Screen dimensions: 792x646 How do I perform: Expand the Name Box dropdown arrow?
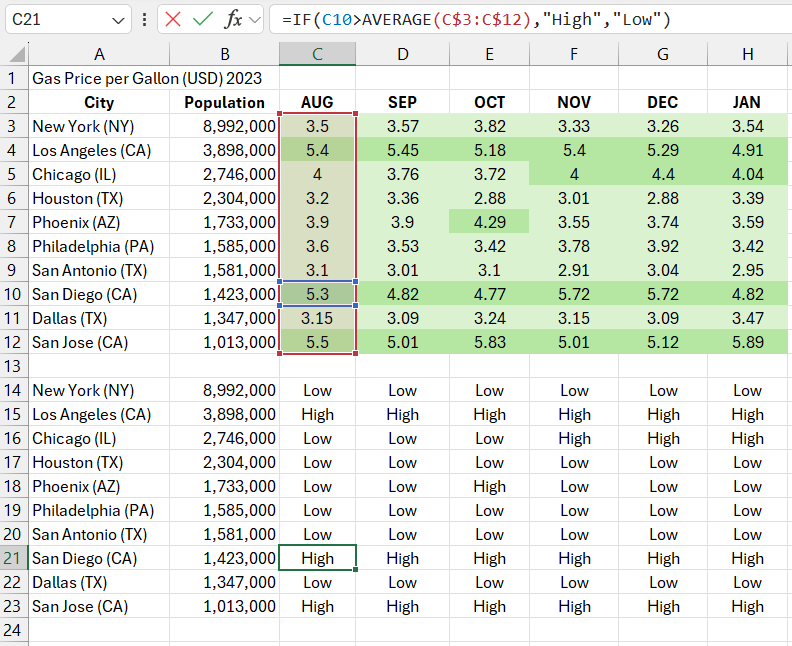(x=118, y=20)
